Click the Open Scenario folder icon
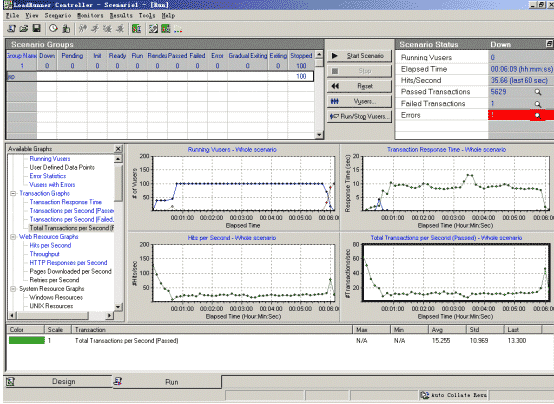 click(24, 28)
